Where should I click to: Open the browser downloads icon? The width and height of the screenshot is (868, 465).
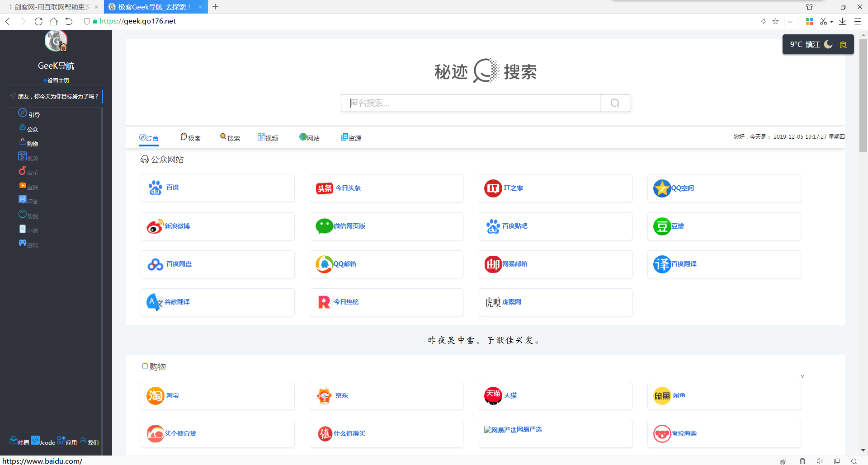point(843,21)
